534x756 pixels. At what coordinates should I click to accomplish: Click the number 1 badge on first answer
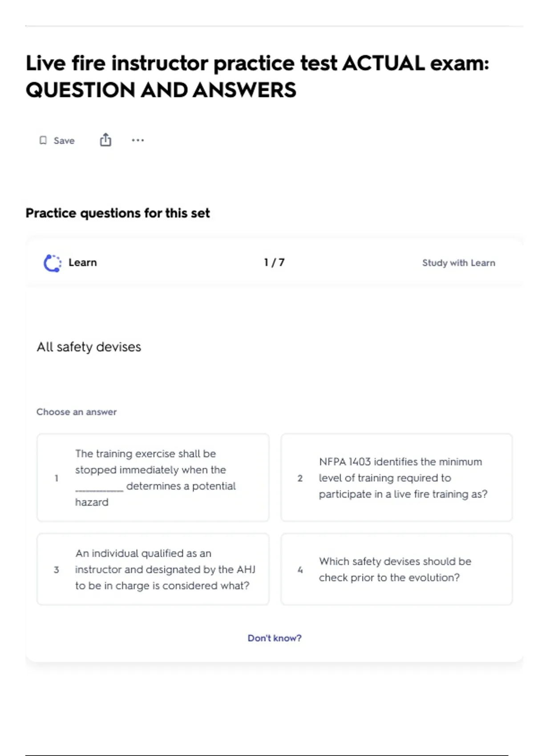(x=57, y=478)
